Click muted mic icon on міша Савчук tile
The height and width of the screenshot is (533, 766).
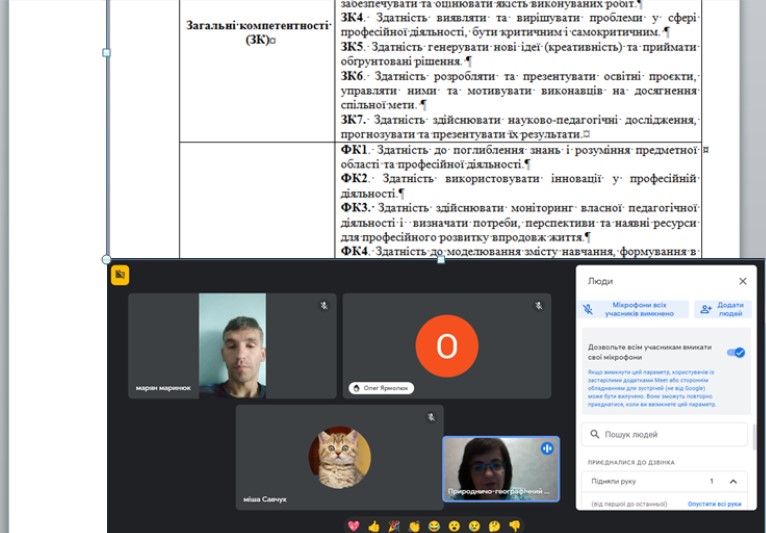[431, 417]
